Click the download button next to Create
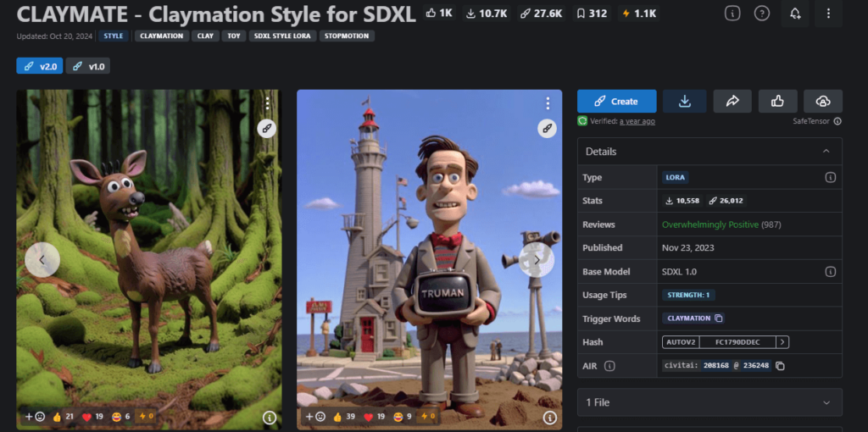The height and width of the screenshot is (432, 868). (685, 102)
